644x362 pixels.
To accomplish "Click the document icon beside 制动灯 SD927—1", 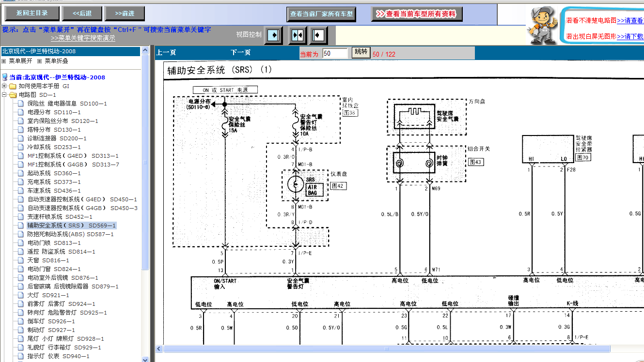I will [x=20, y=330].
